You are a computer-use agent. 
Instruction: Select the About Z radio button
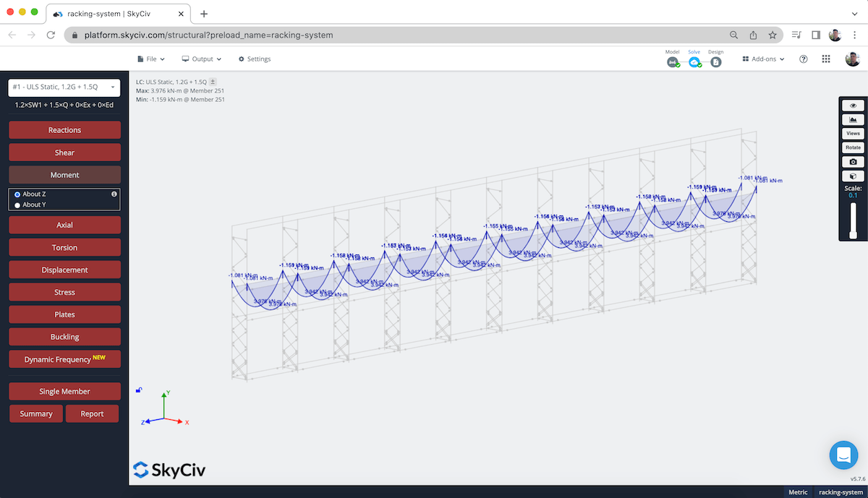pos(16,194)
